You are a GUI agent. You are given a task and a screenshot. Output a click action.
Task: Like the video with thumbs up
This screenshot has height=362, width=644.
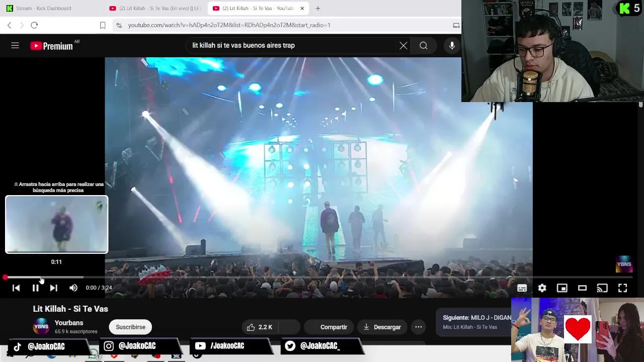[259, 327]
